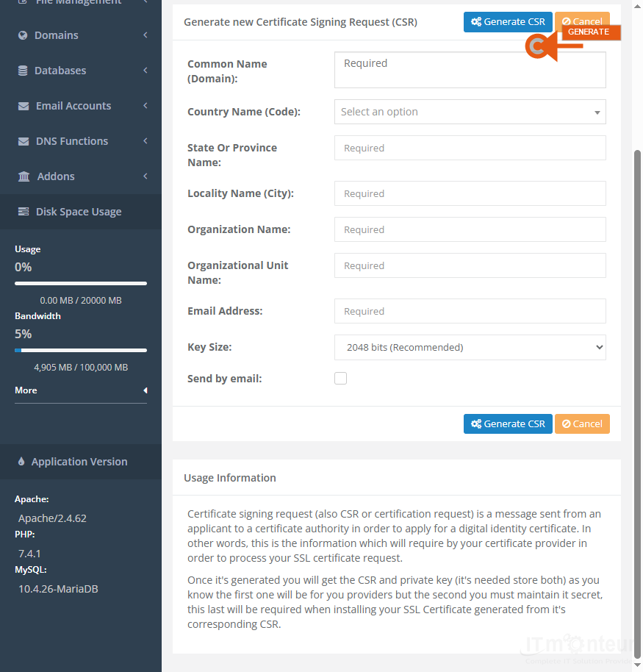The height and width of the screenshot is (672, 643).
Task: Click the Domains globe icon
Action: coord(23,35)
